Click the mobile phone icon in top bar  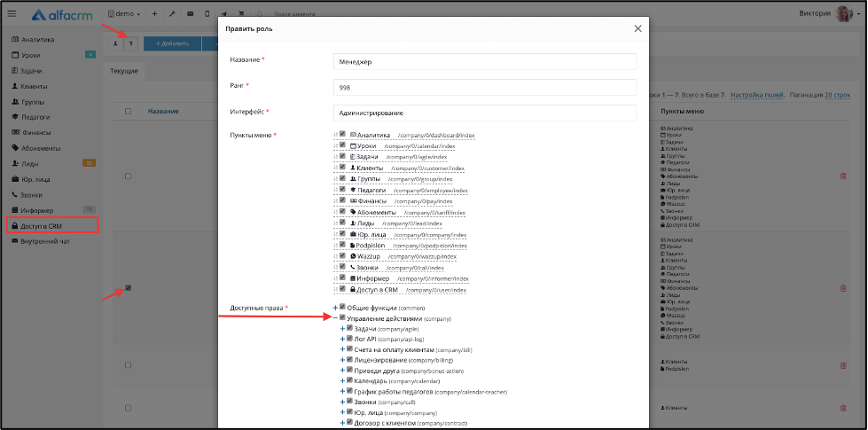pos(207,14)
